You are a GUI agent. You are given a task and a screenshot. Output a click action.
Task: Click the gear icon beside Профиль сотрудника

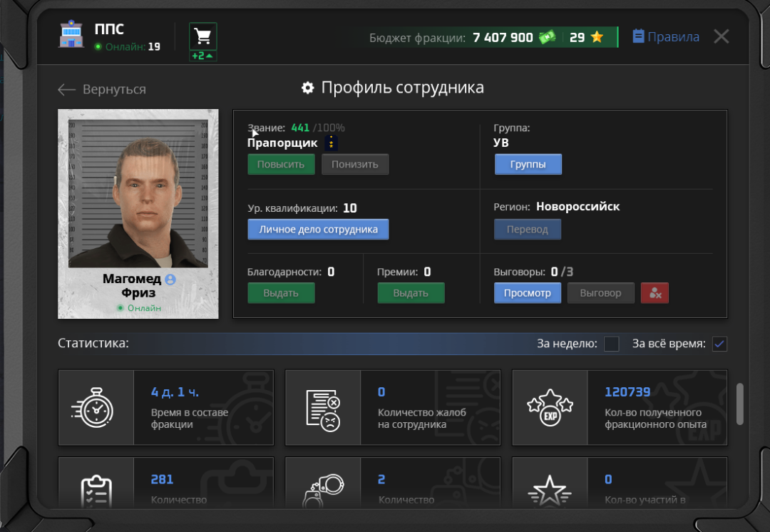(308, 88)
